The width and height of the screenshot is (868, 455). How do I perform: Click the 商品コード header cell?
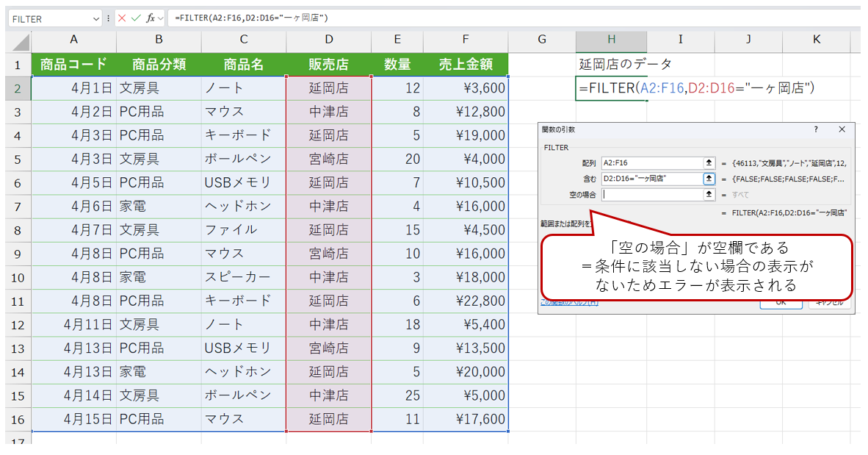click(x=73, y=64)
